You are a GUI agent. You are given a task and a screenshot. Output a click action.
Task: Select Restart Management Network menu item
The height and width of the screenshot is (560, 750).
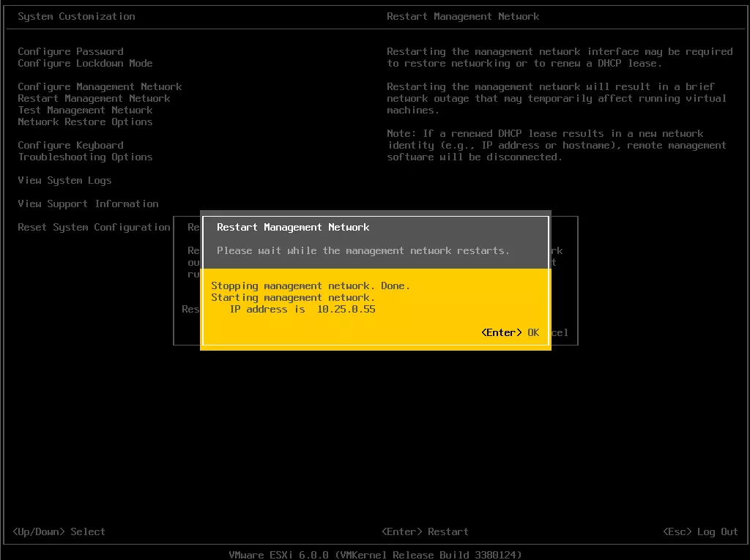coord(94,99)
